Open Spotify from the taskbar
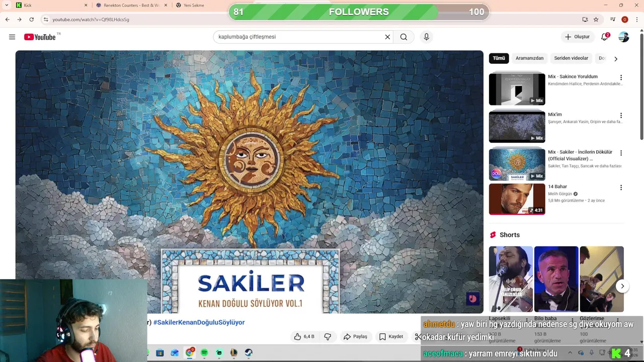 pos(204,353)
